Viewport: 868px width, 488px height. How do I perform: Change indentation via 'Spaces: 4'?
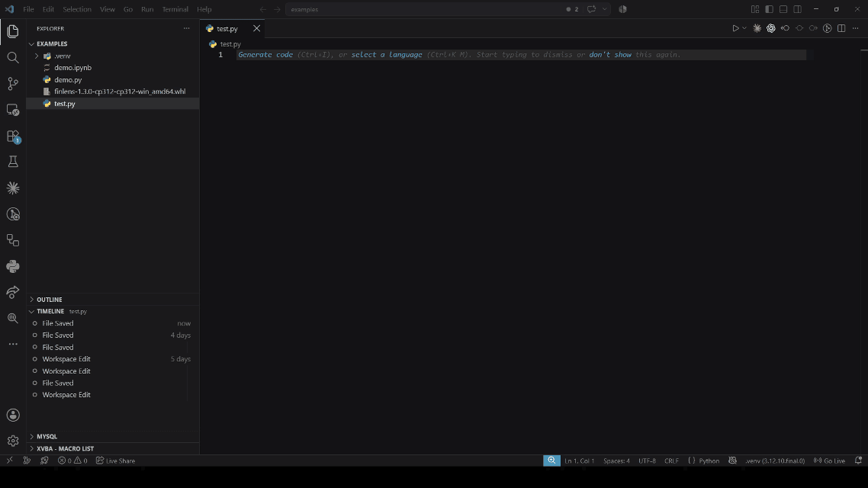pyautogui.click(x=616, y=461)
